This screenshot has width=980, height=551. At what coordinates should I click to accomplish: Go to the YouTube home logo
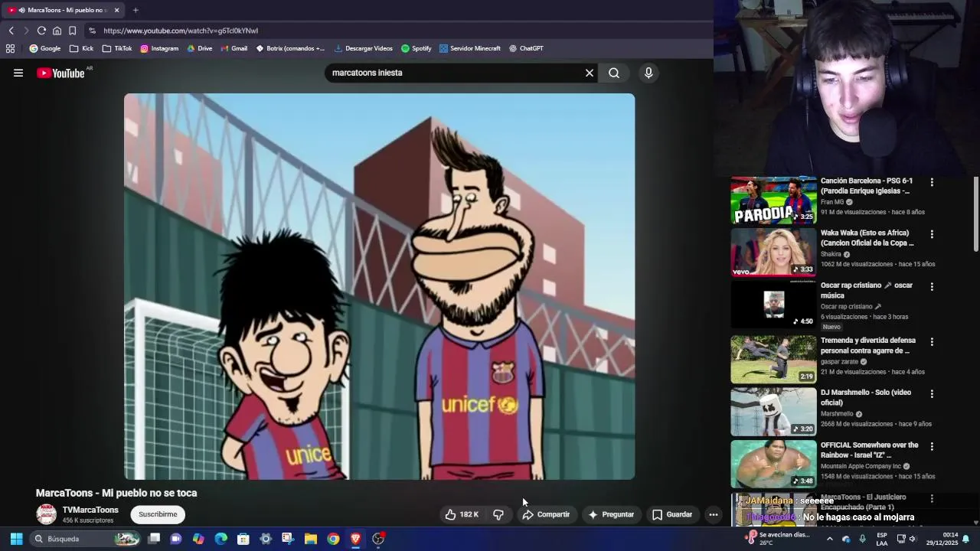click(60, 73)
